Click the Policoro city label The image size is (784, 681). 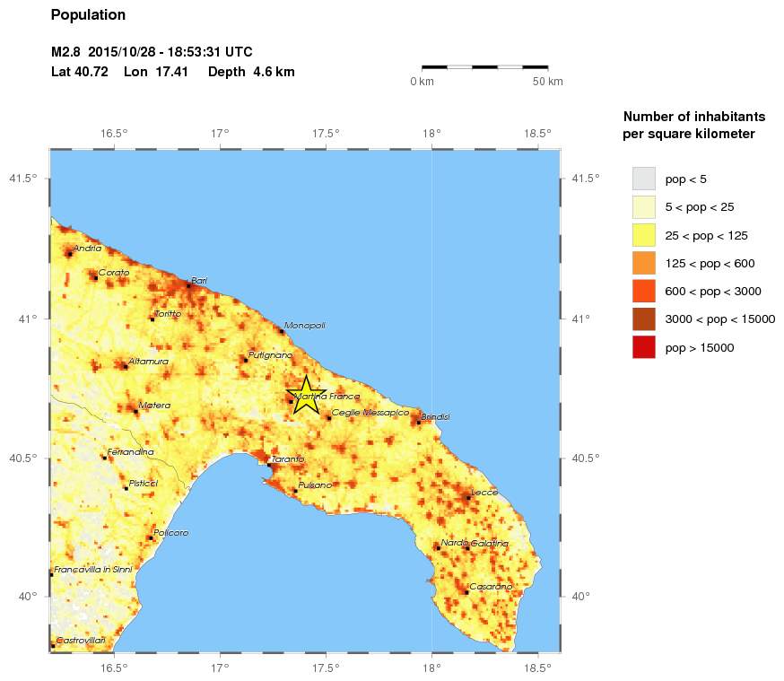pyautogui.click(x=171, y=532)
